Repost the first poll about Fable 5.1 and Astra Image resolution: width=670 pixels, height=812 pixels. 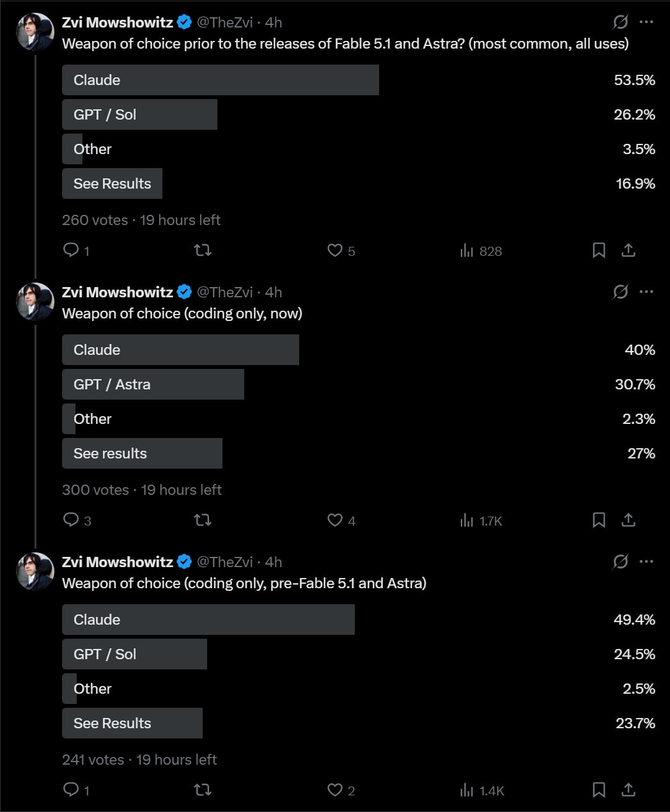(x=203, y=250)
